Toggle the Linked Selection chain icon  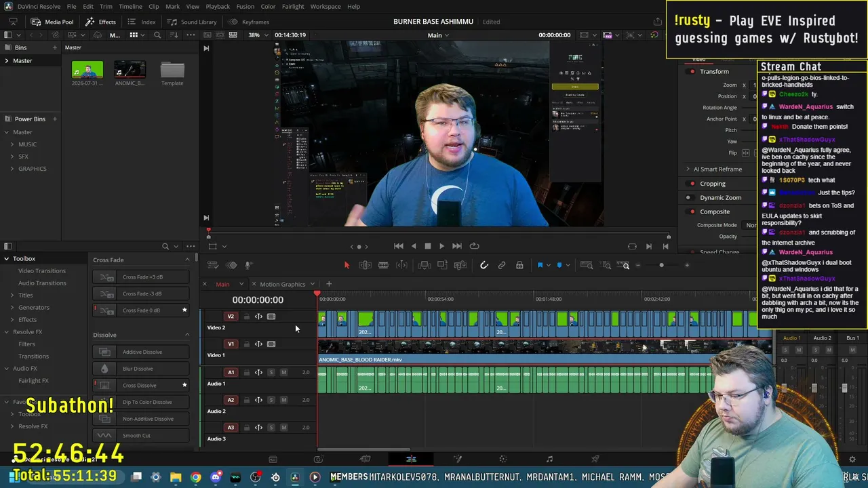coord(502,266)
